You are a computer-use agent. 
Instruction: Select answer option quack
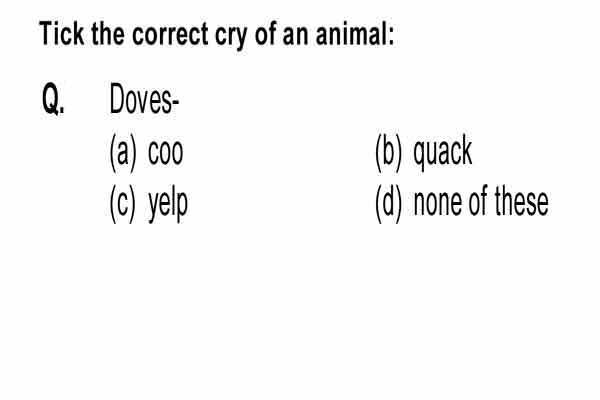coord(443,153)
